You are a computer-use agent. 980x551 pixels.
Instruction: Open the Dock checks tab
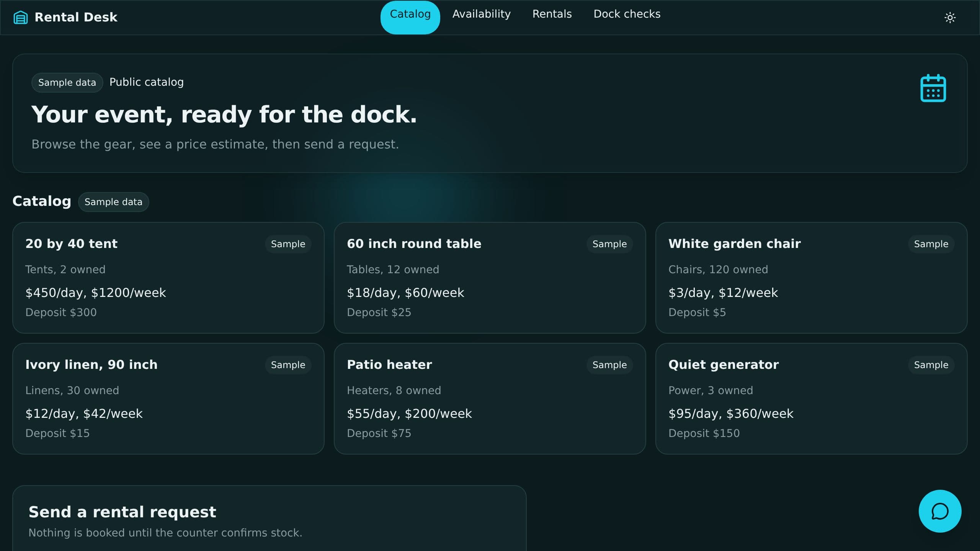coord(627,14)
